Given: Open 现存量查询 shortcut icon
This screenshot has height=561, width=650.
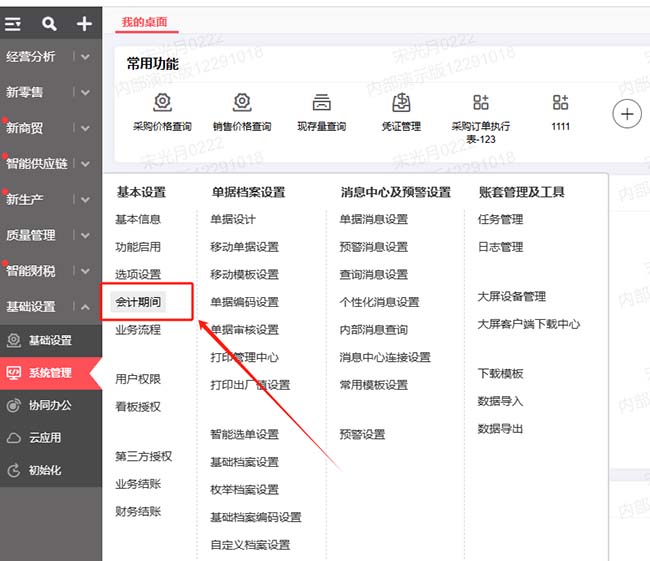Looking at the screenshot, I should (321, 103).
